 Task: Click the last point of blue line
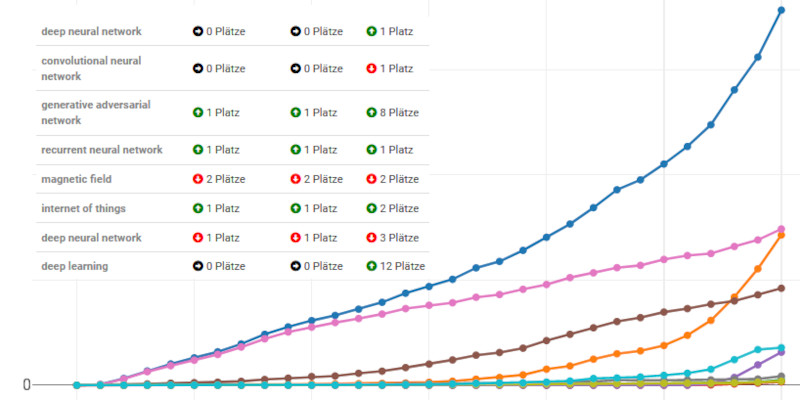point(781,10)
